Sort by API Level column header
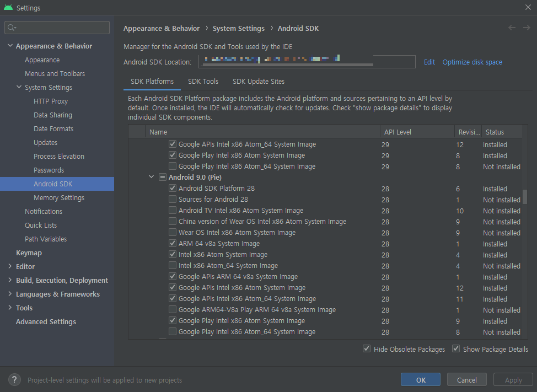The height and width of the screenshot is (392, 537). click(x=417, y=132)
